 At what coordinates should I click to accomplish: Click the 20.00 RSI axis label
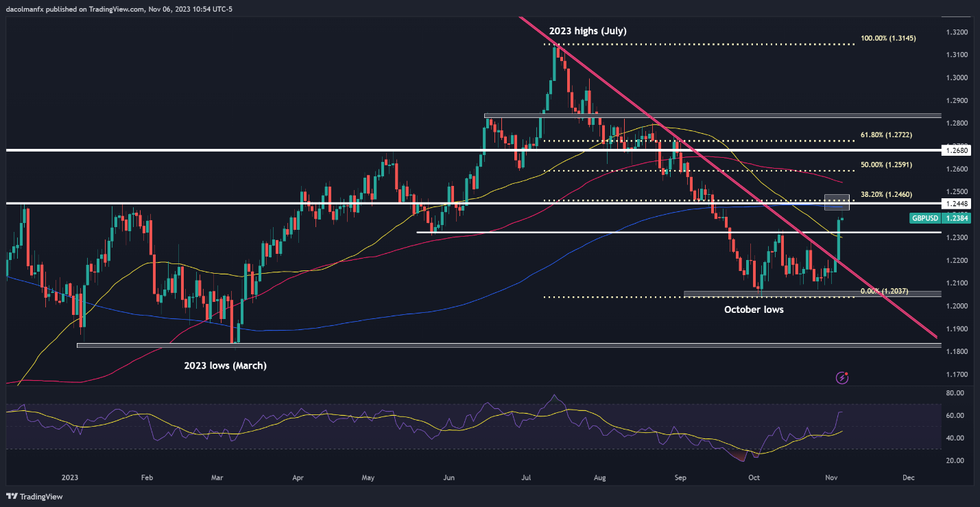point(955,460)
